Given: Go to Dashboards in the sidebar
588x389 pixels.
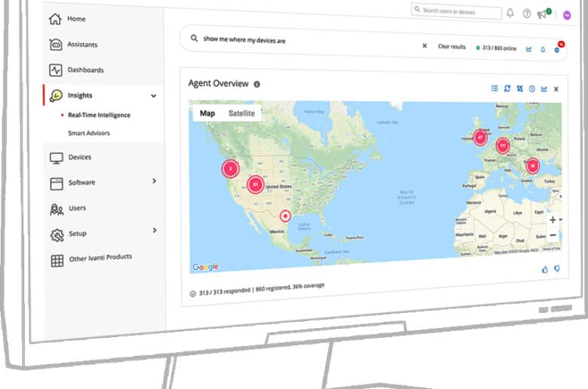Looking at the screenshot, I should 76,70.
